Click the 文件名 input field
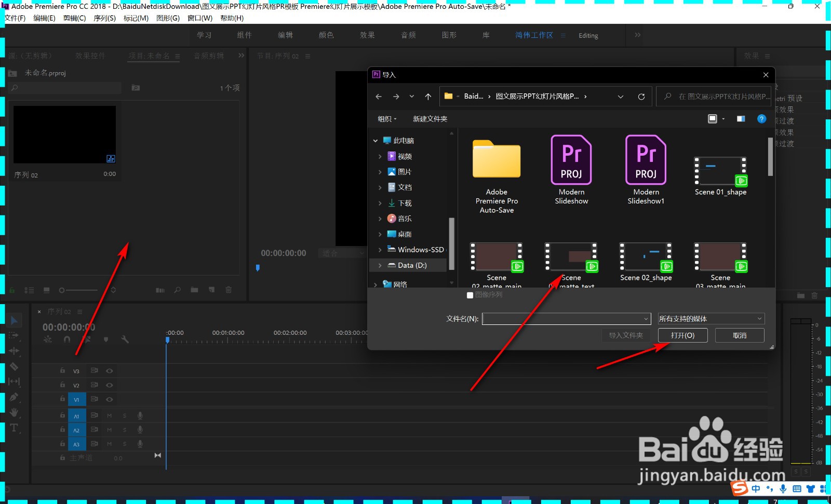Viewport: 831px width, 504px height. (x=566, y=319)
